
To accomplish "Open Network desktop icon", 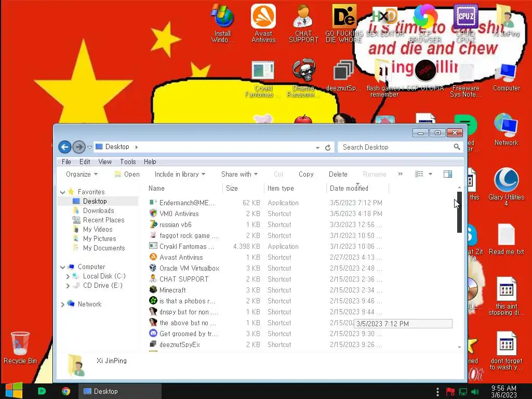I will pos(506,130).
